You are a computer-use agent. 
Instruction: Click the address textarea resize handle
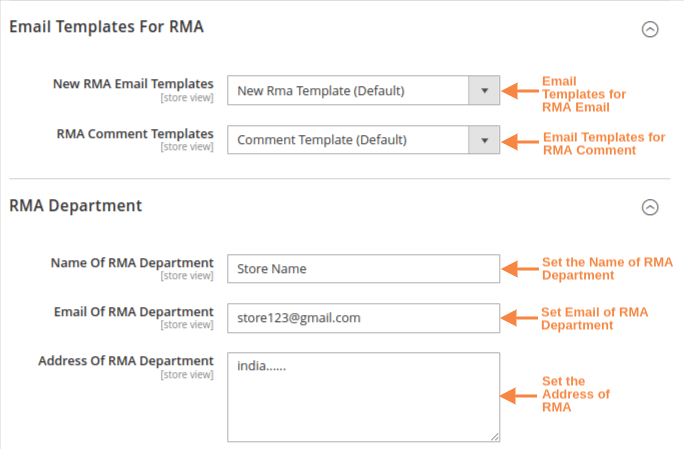pyautogui.click(x=494, y=436)
